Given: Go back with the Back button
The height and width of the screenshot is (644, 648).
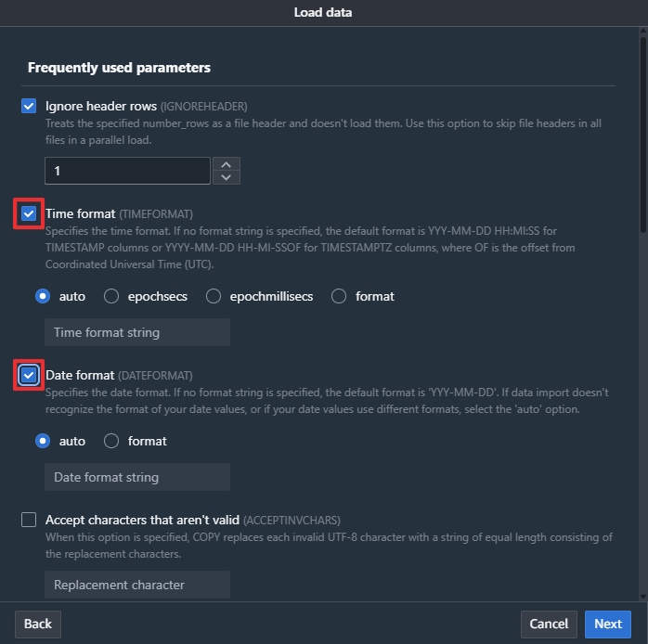Looking at the screenshot, I should [x=38, y=624].
